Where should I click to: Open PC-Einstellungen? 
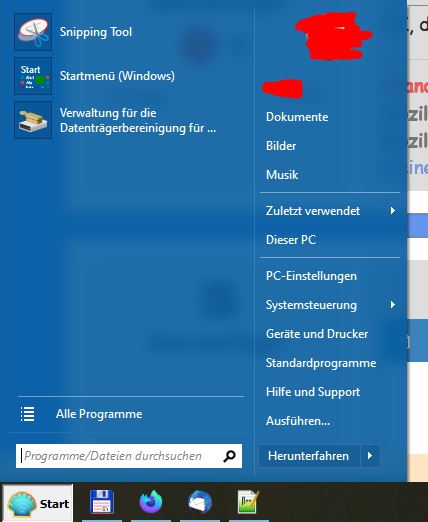tap(311, 276)
